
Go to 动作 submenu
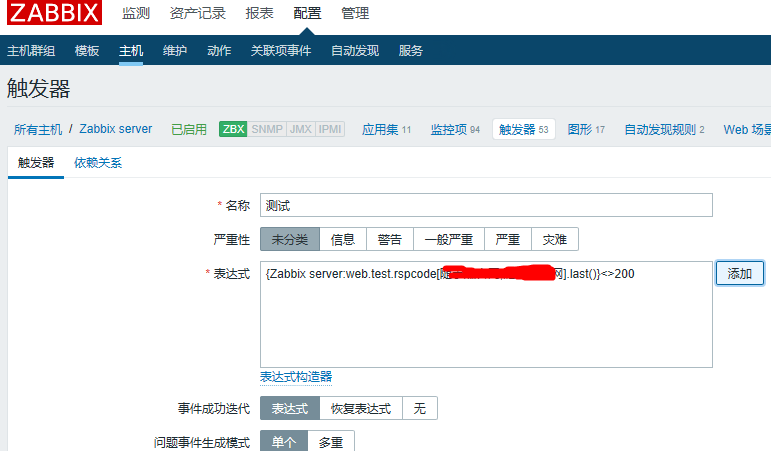click(219, 51)
